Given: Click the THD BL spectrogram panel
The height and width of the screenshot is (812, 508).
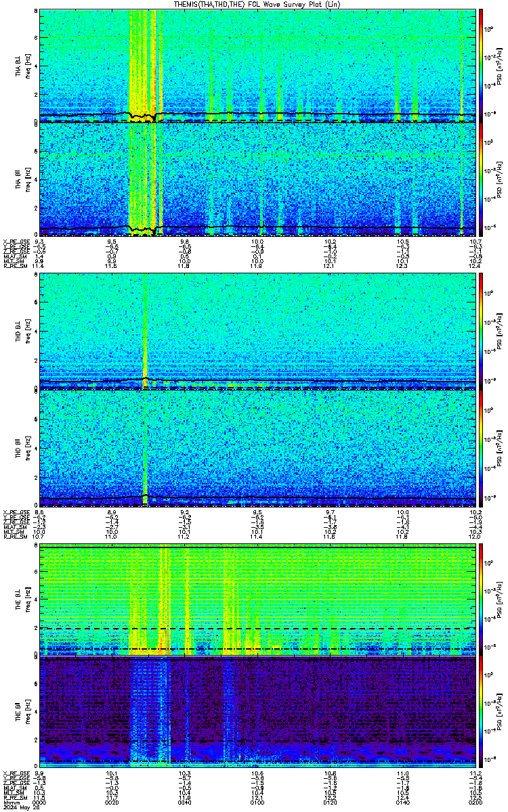Looking at the screenshot, I should pos(257,332).
